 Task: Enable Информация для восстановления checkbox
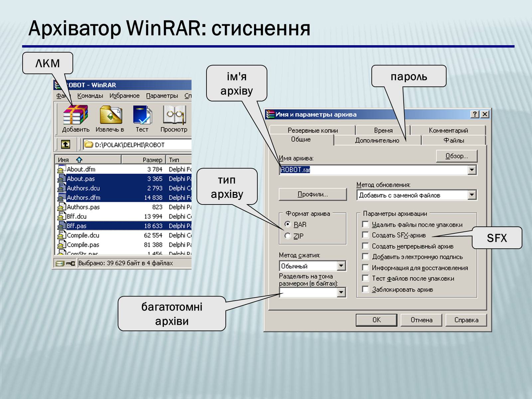pyautogui.click(x=365, y=268)
